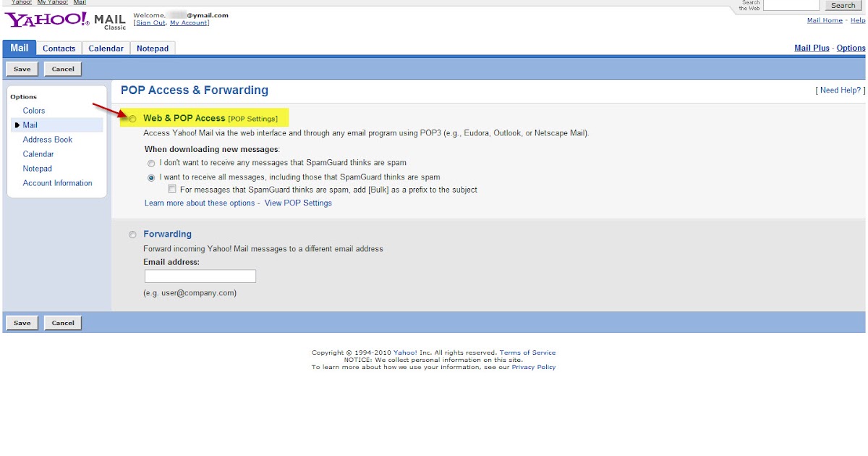Click the forwarding Email address input field
The height and width of the screenshot is (456, 868).
tap(200, 276)
